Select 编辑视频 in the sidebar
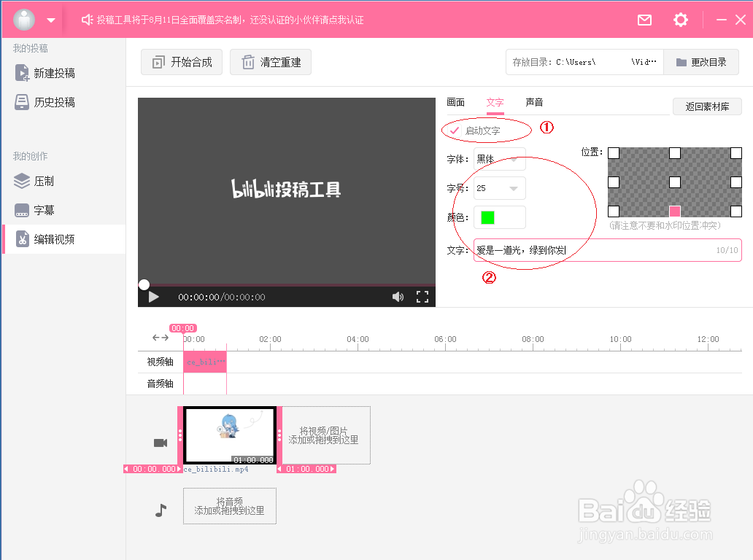Screen dimensions: 753x560 (x=64, y=239)
